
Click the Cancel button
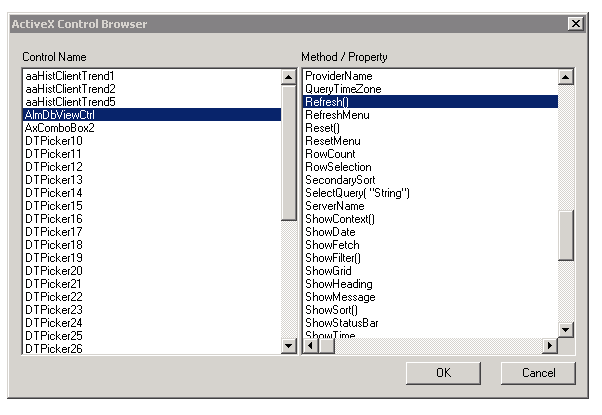click(539, 373)
